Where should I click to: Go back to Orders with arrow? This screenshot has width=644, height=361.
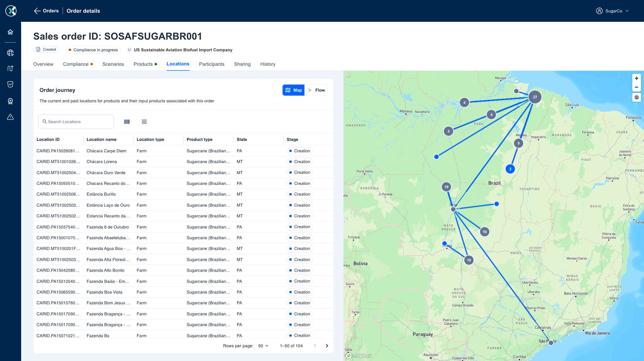click(37, 11)
